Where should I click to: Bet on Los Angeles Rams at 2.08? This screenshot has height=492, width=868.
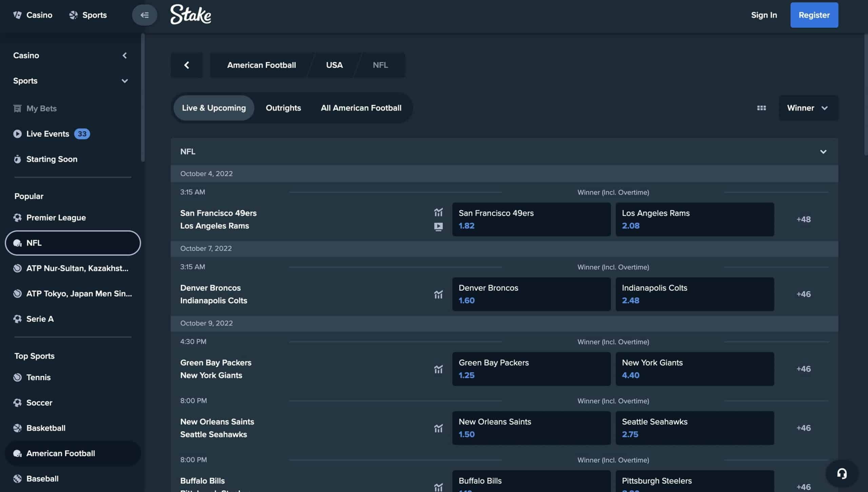tap(695, 219)
